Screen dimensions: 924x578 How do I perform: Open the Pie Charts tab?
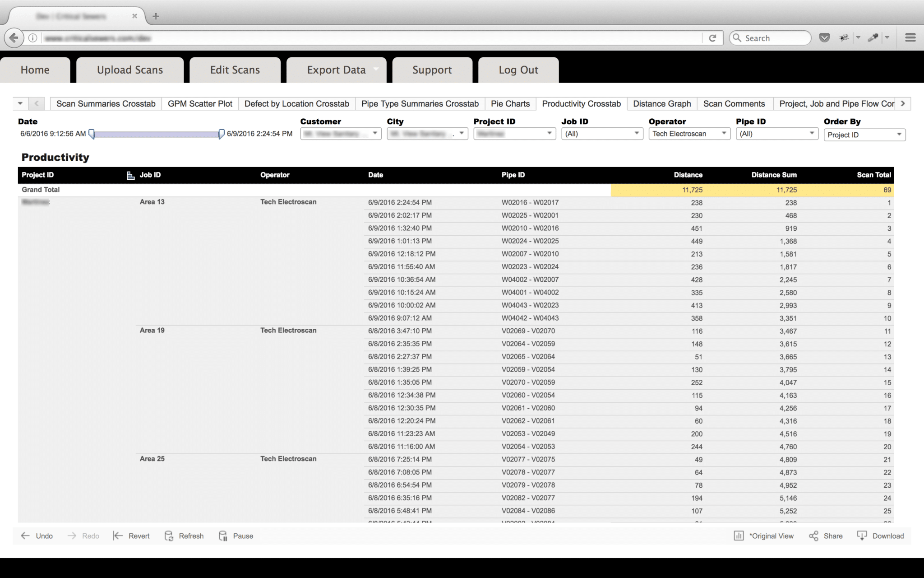click(x=510, y=104)
